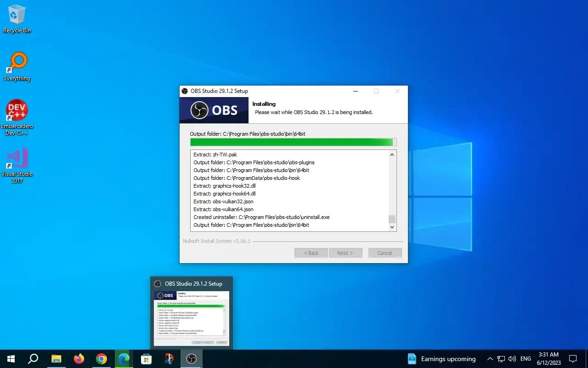
Task: Click the OBS icon in thumbnail preview header
Action: (158, 284)
